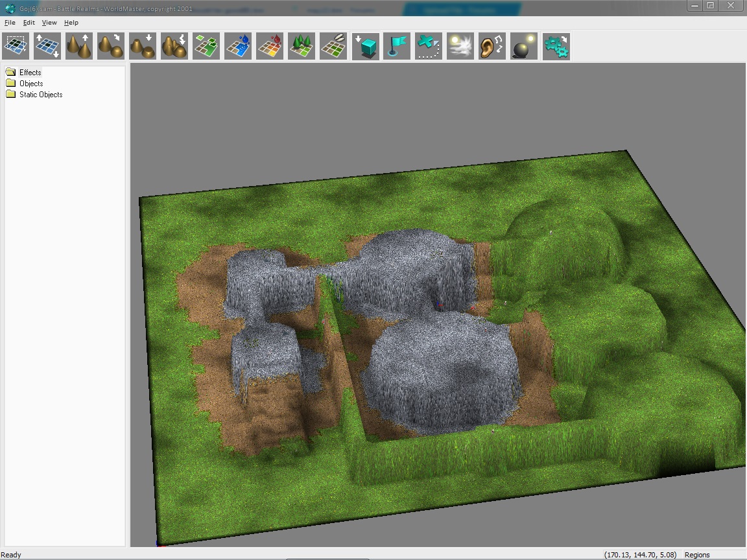Click the coordinates readout in status bar

[640, 555]
